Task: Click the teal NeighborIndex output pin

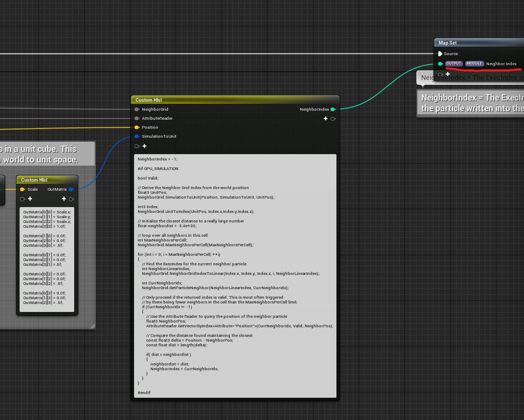Action: (x=333, y=109)
